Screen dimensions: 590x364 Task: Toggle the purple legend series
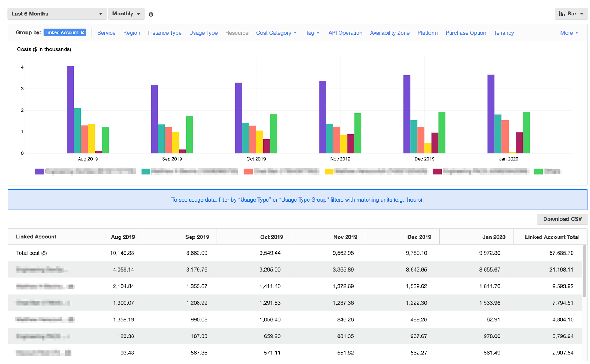pos(39,171)
